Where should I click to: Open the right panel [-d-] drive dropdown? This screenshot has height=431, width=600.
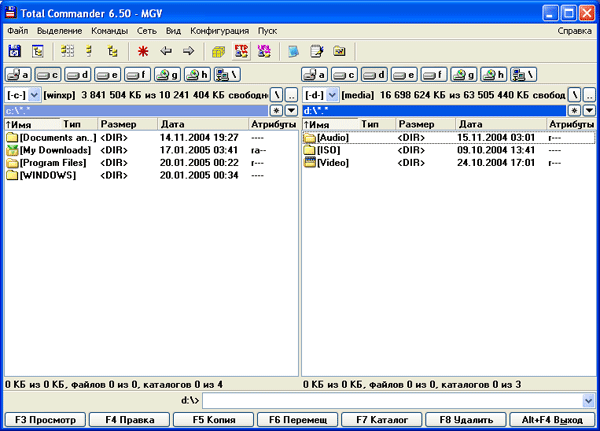[x=332, y=95]
